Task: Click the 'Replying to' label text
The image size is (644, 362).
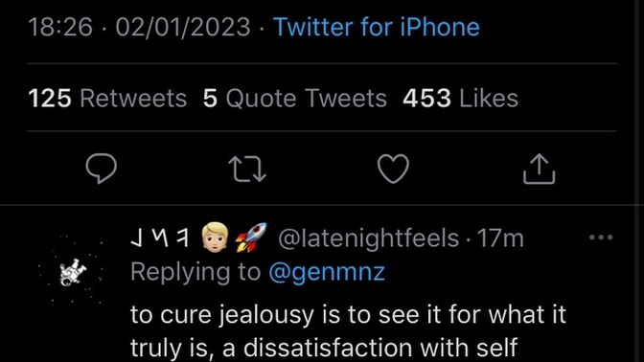Action: coord(195,272)
